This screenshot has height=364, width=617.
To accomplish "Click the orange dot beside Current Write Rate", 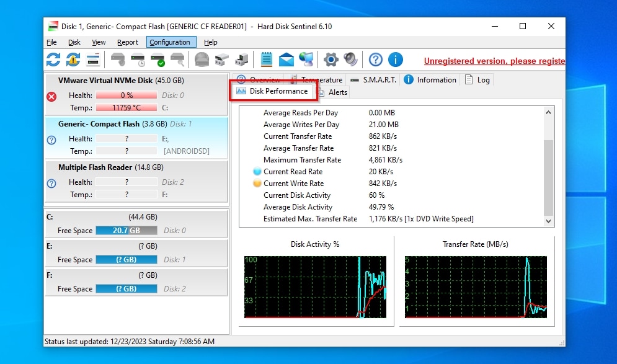I will pos(257,184).
